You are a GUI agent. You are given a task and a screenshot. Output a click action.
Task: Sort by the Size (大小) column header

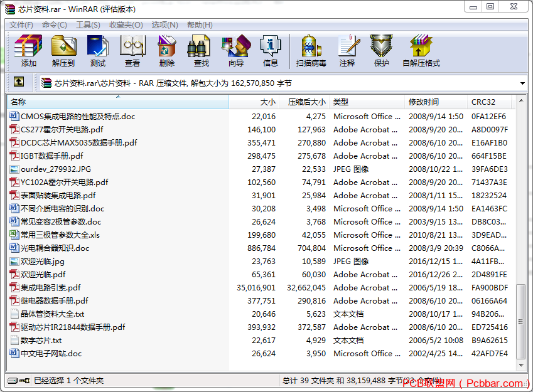(x=254, y=102)
